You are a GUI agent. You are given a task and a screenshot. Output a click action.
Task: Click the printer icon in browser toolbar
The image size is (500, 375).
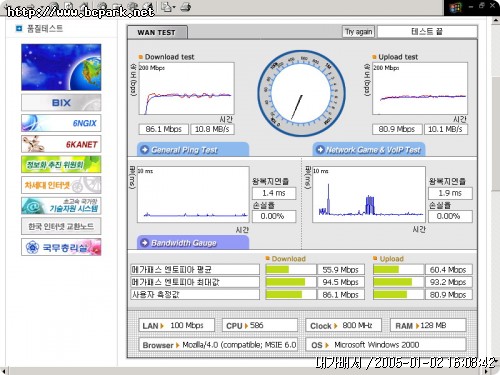pos(185,7)
